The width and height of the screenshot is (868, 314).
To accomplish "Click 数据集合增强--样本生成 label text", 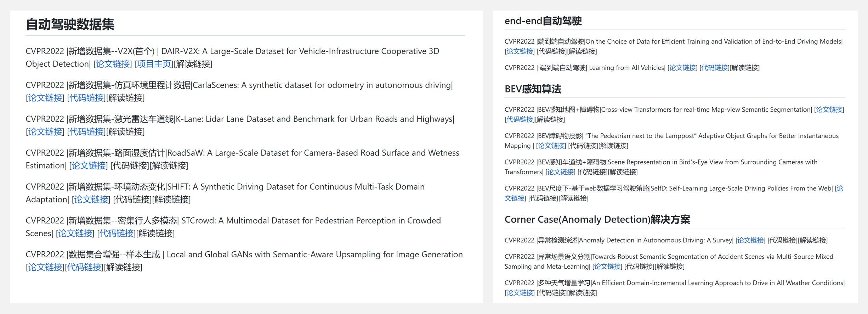I will tap(114, 254).
